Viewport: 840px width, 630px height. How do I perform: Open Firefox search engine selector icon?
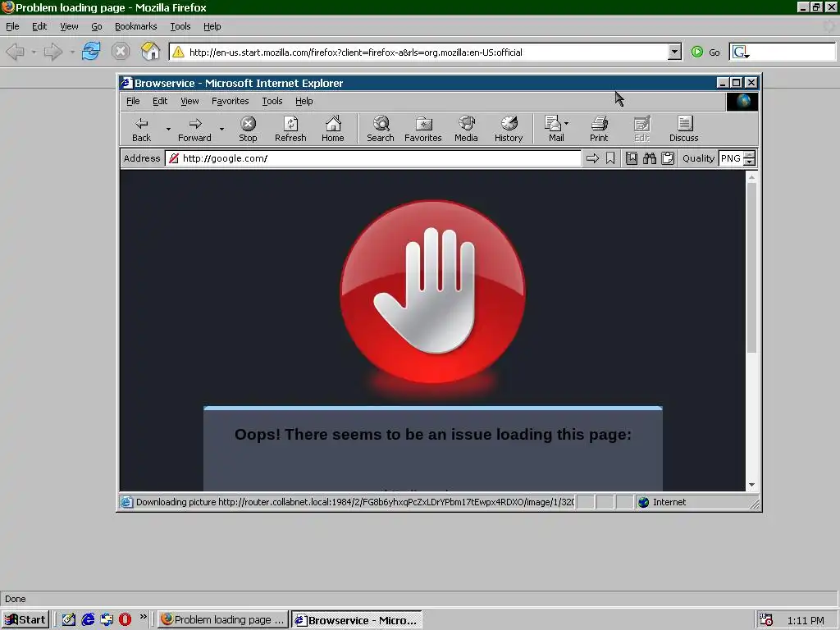(x=741, y=52)
